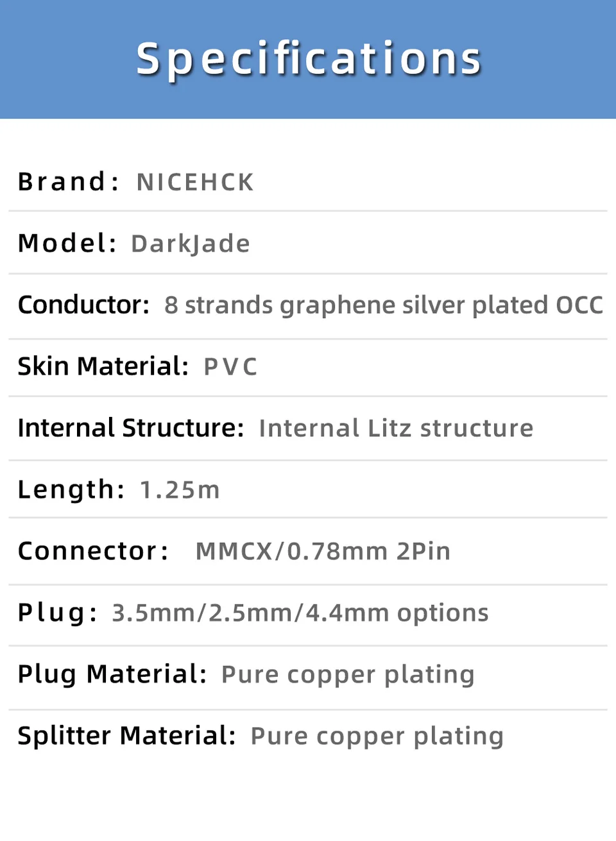Click Splitter Material's Pure copper plating value
This screenshot has width=616, height=841.
[x=377, y=736]
